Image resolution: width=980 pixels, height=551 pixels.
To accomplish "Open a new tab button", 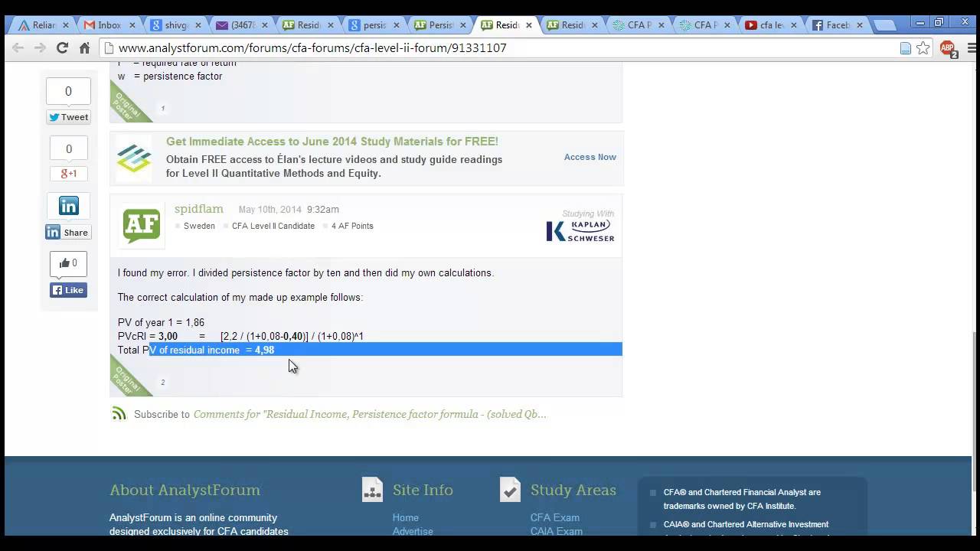I will (884, 25).
